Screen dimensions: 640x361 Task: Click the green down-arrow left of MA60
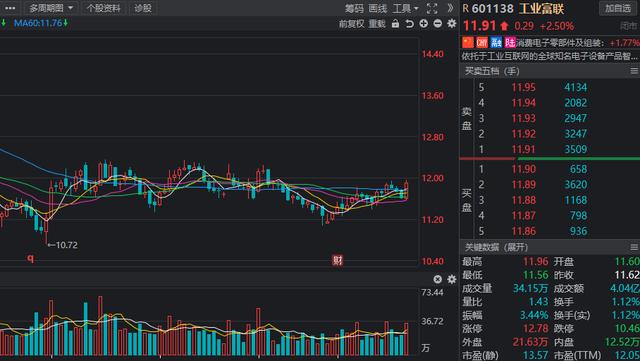click(3, 23)
